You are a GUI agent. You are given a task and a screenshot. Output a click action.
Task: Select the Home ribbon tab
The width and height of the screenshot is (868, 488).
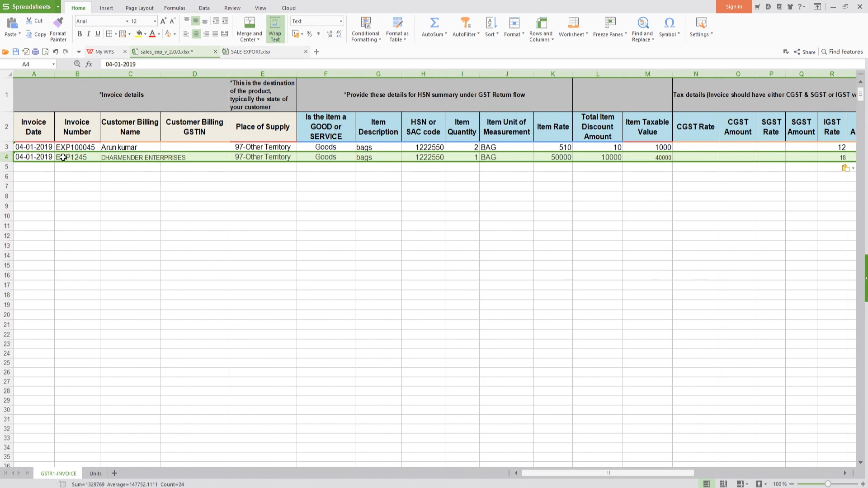[79, 8]
